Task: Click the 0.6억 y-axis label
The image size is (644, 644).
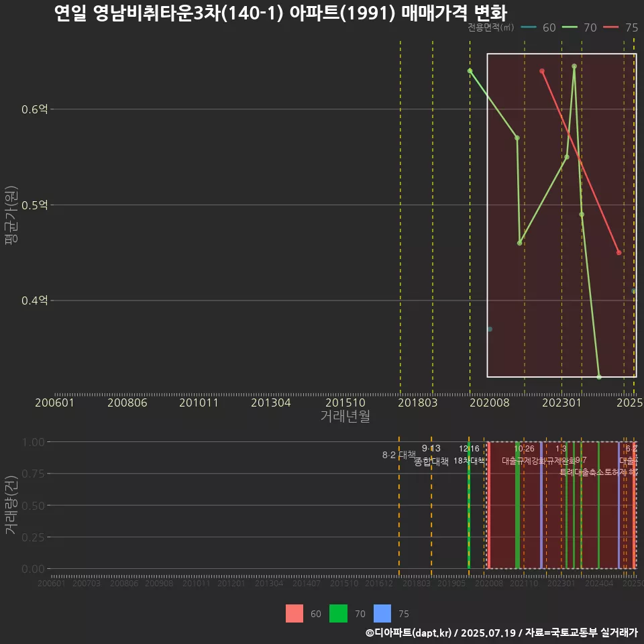Action: coord(35,109)
